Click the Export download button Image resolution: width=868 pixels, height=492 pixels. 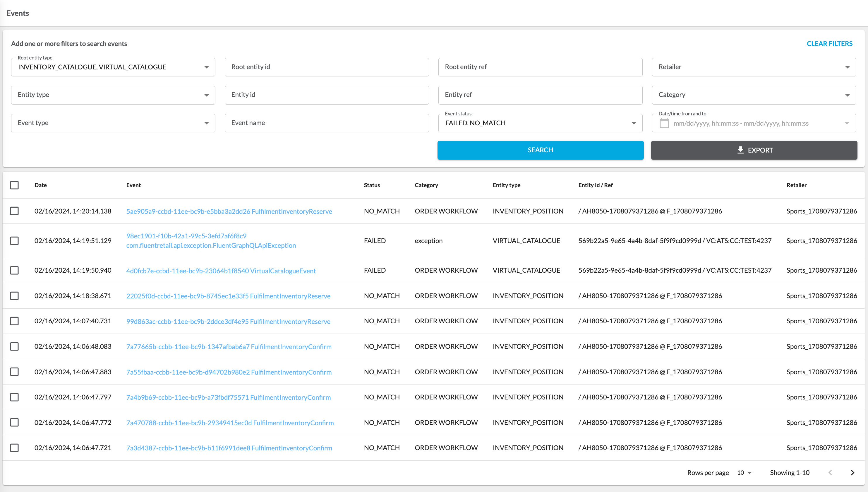754,150
